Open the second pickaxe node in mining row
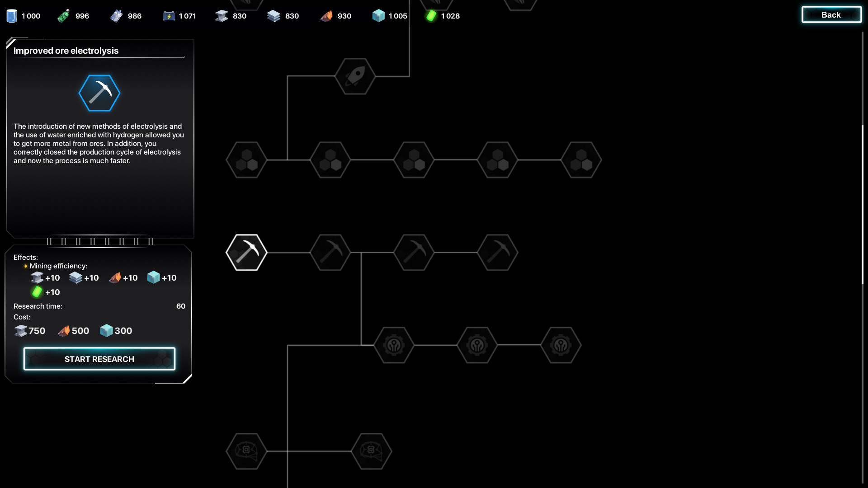This screenshot has width=868, height=488. click(x=330, y=252)
